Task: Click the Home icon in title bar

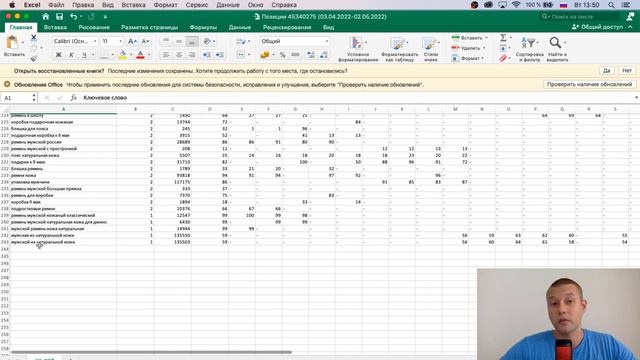Action: pyautogui.click(x=45, y=17)
